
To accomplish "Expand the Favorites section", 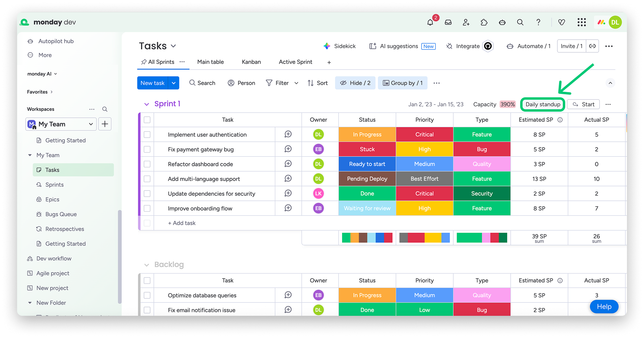I will [40, 92].
